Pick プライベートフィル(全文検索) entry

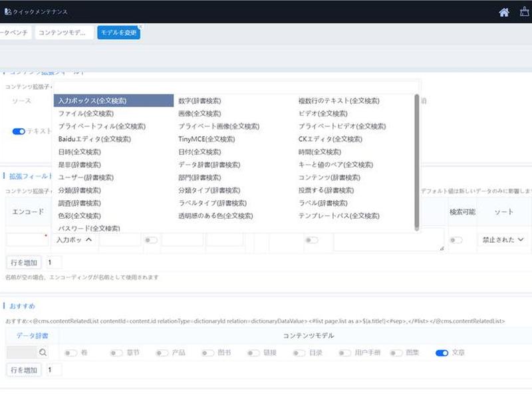(x=102, y=126)
